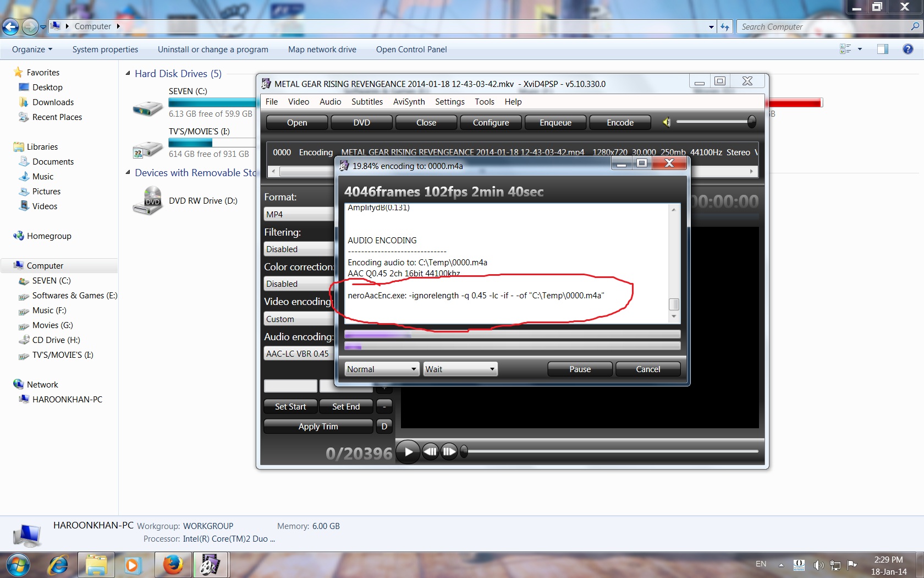Adjust the XviD4PSP volume slider

click(x=751, y=122)
